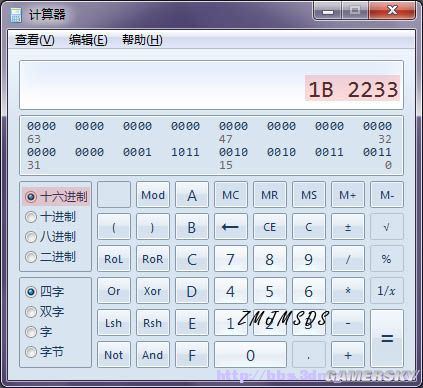
Task: Click the hex digit F button
Action: pos(192,355)
